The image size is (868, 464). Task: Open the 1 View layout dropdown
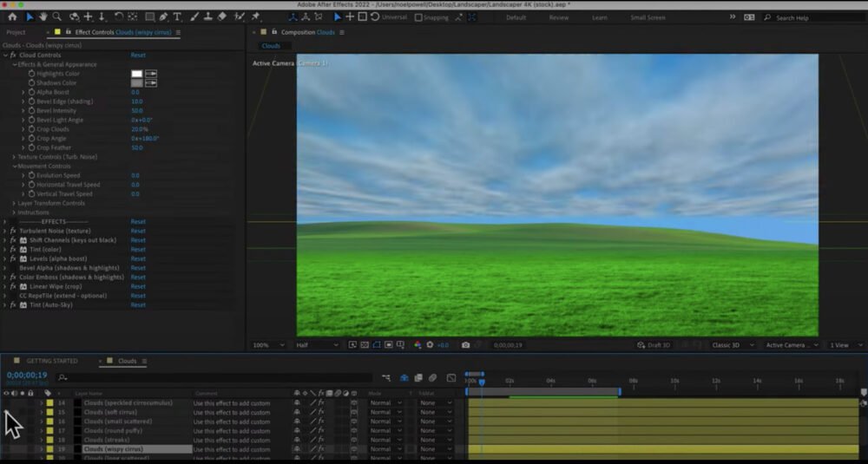tap(845, 345)
